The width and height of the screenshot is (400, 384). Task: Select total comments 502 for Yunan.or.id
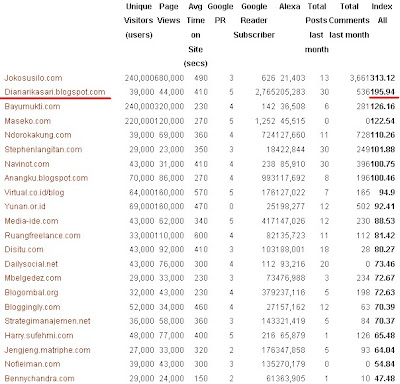click(363, 206)
